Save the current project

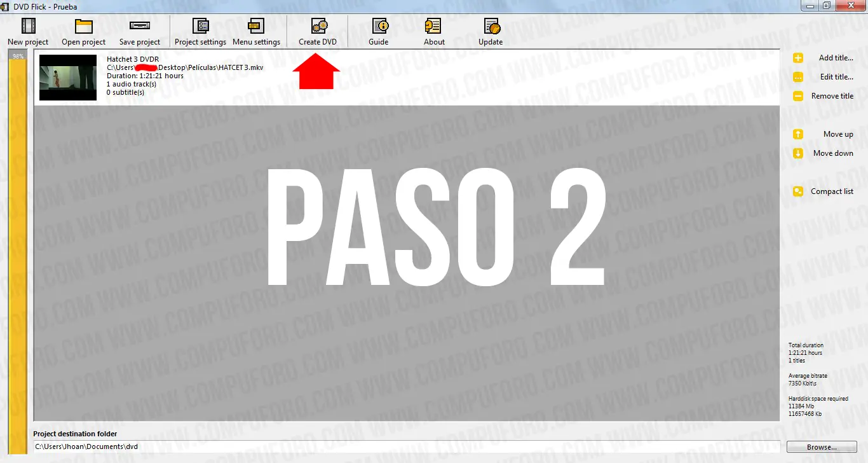pos(139,30)
